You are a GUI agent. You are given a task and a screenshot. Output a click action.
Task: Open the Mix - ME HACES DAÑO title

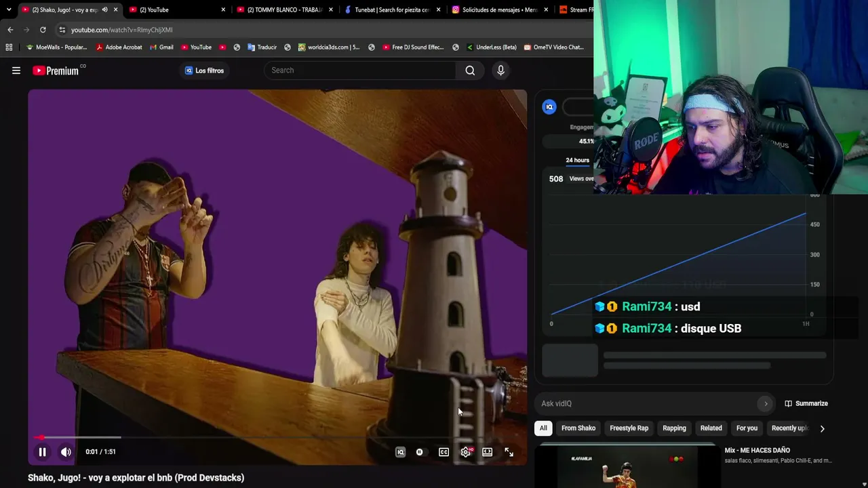pyautogui.click(x=757, y=451)
